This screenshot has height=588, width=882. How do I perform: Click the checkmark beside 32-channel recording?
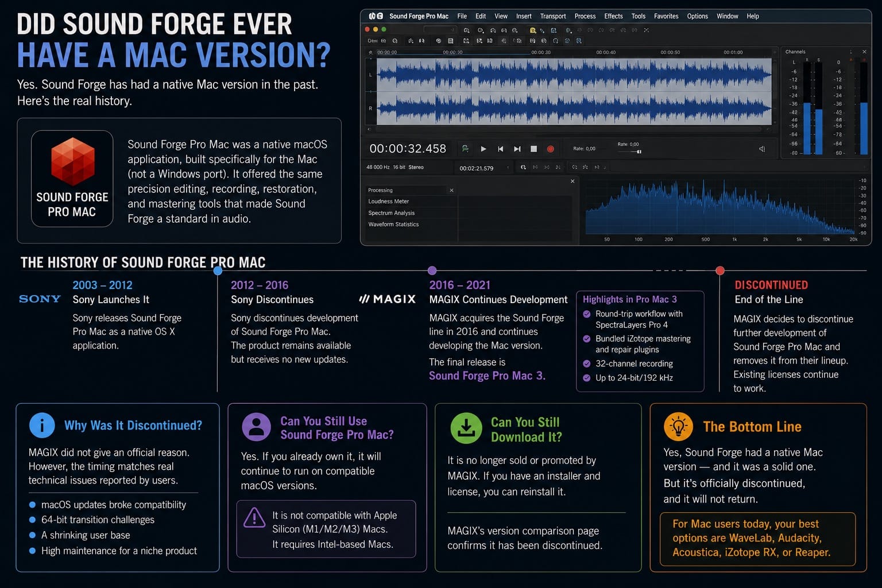coord(587,363)
